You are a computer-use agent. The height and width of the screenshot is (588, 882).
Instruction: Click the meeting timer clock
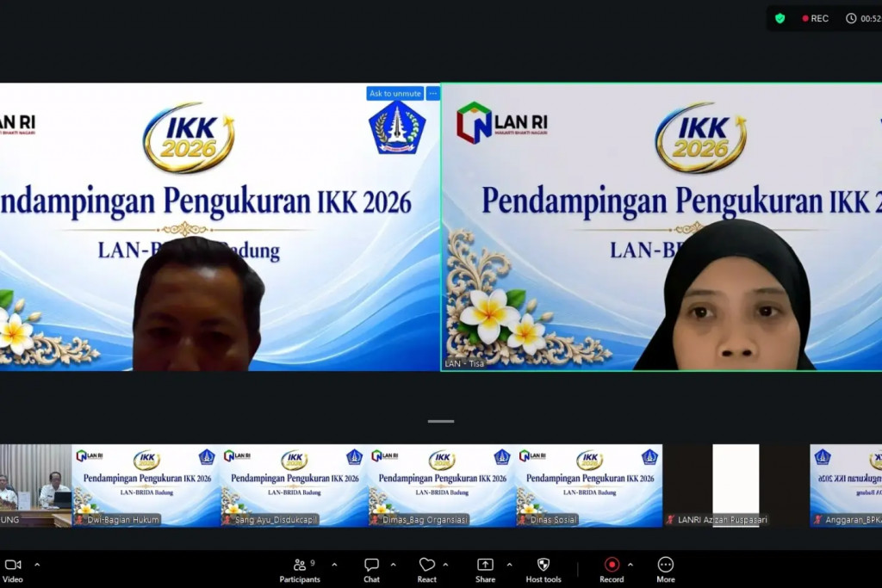(x=863, y=19)
